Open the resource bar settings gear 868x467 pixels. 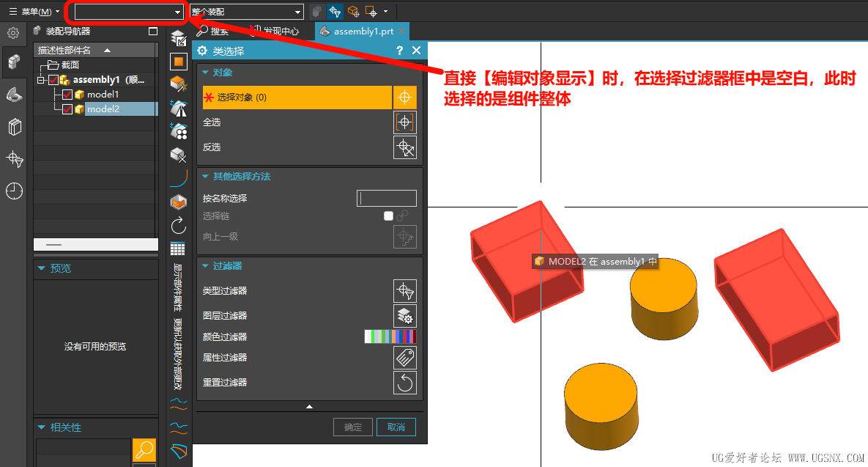pos(13,33)
